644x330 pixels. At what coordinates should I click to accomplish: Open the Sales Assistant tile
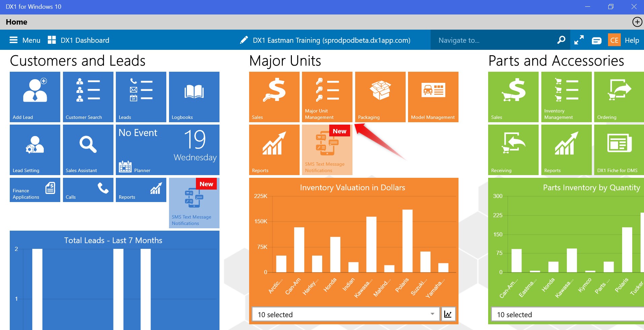pyautogui.click(x=88, y=150)
